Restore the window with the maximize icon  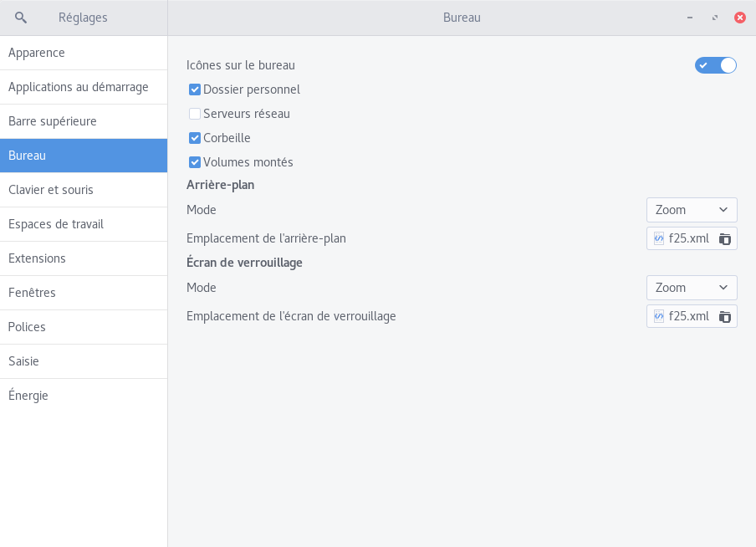coord(715,18)
